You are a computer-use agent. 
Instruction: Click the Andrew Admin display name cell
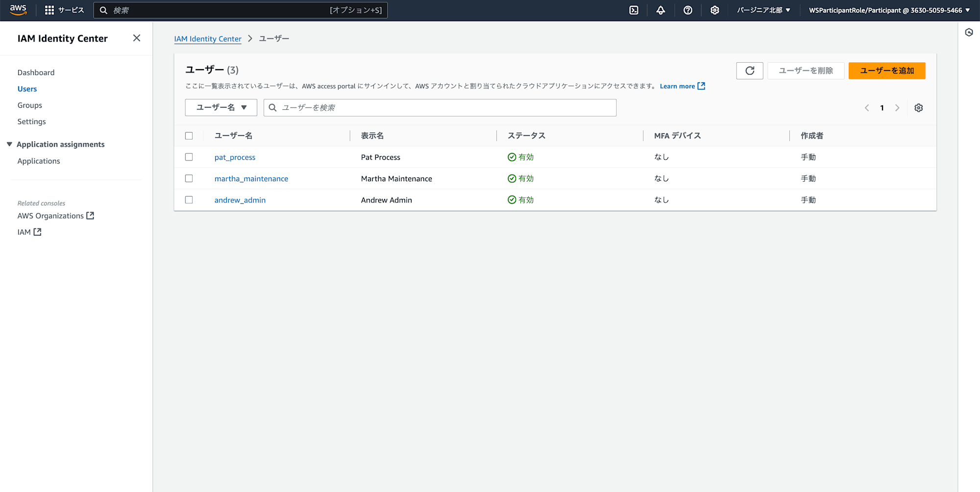point(387,200)
